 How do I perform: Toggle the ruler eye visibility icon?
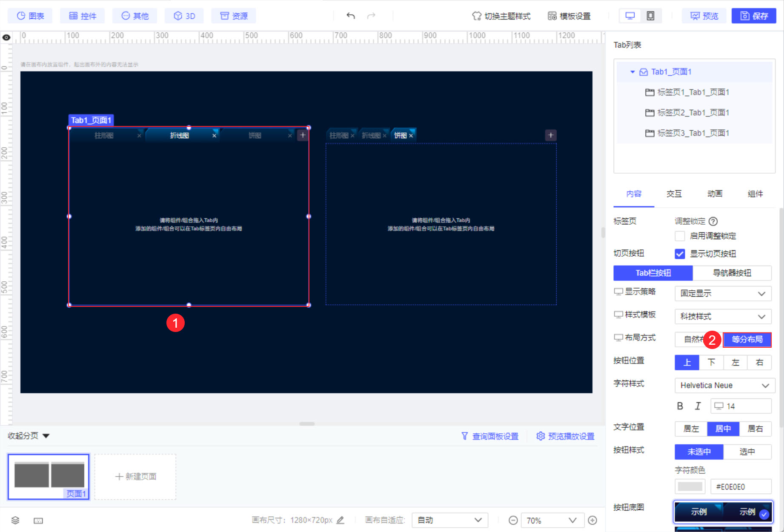[x=6, y=37]
